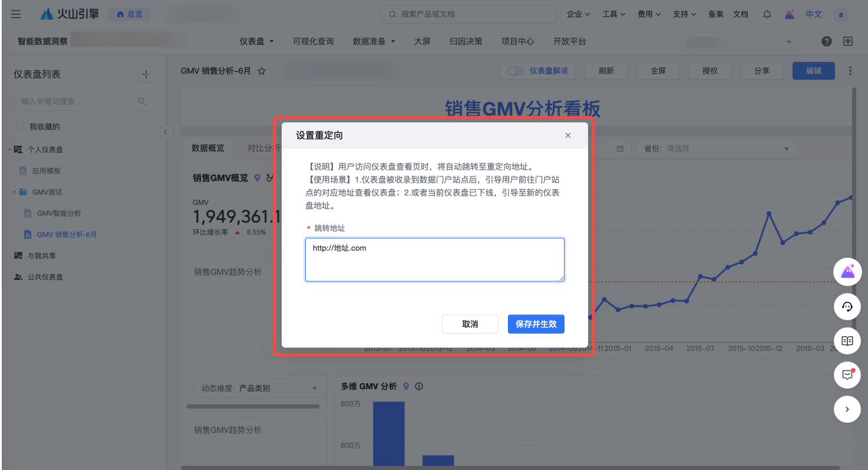Image resolution: width=868 pixels, height=470 pixels.
Task: Open the documentation book floating button
Action: coord(847,341)
